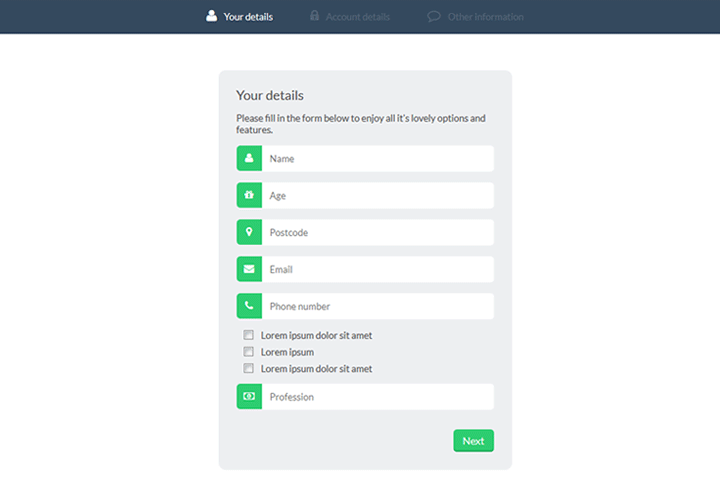Open the Account details tab
The image size is (720, 480).
click(x=357, y=17)
